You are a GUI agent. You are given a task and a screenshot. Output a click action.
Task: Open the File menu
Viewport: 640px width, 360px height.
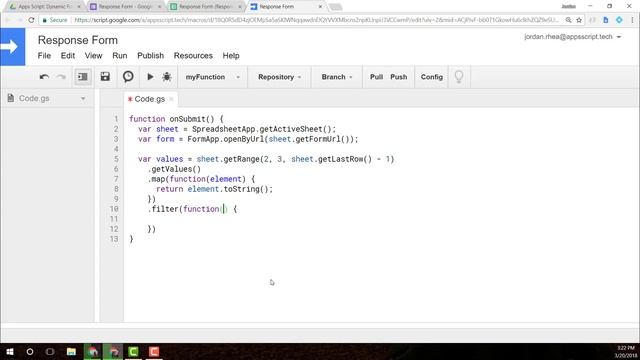44,56
